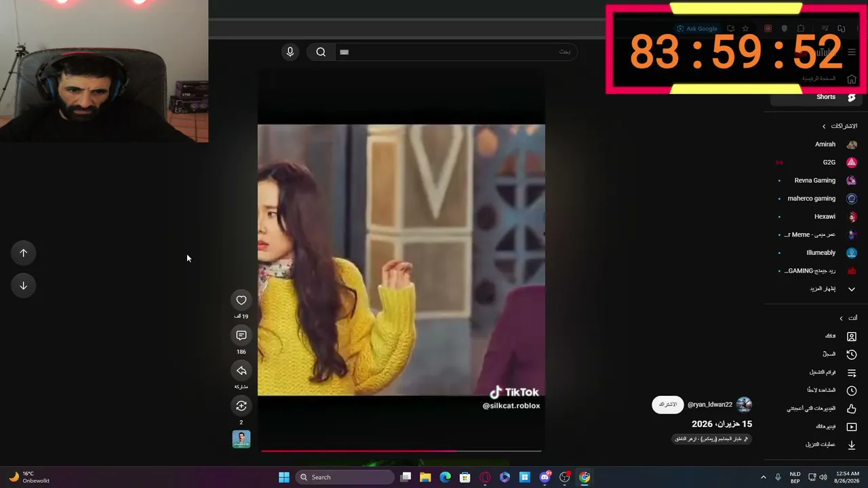
Task: Click the 15 حزيران، 2026 date text
Action: [722, 424]
